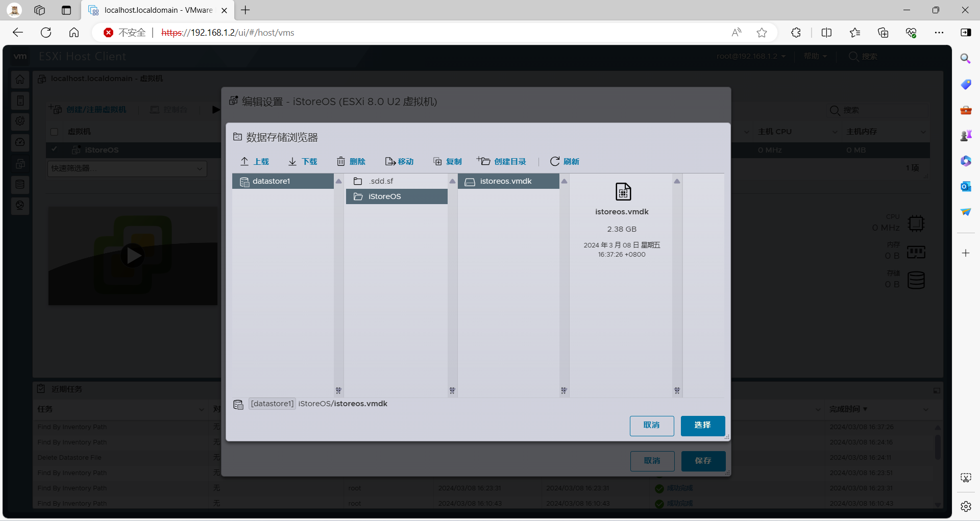Open 任务 column header dropdown

click(x=201, y=409)
